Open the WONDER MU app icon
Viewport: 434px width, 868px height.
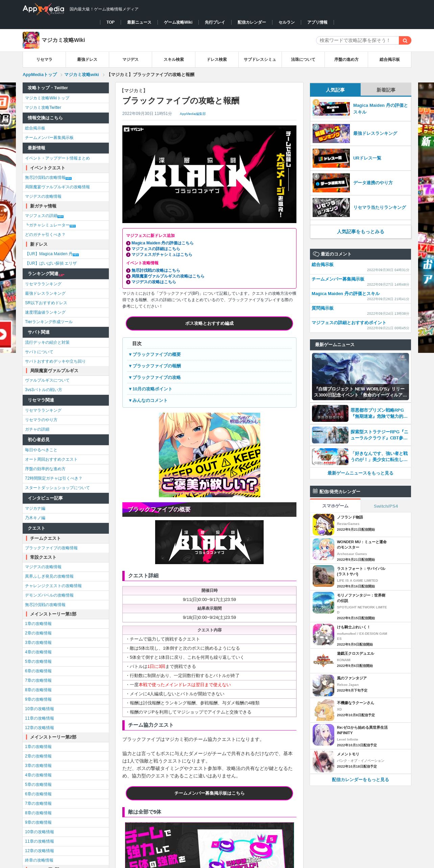click(323, 549)
